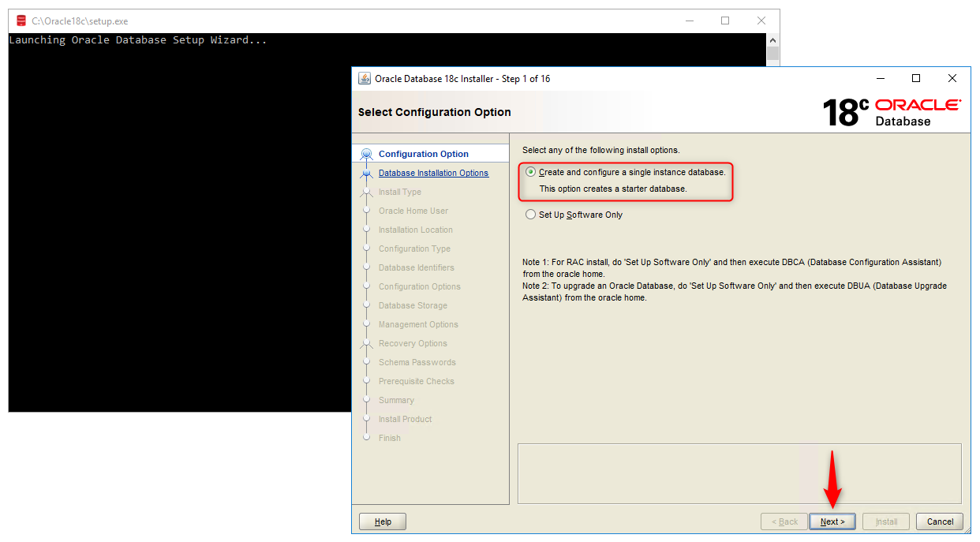Maximize the setup.exe console window
The image size is (980, 542).
pos(725,21)
